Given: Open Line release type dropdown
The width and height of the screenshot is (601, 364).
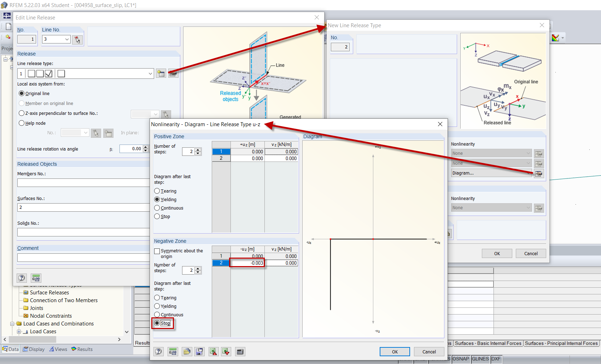Looking at the screenshot, I should tap(150, 74).
